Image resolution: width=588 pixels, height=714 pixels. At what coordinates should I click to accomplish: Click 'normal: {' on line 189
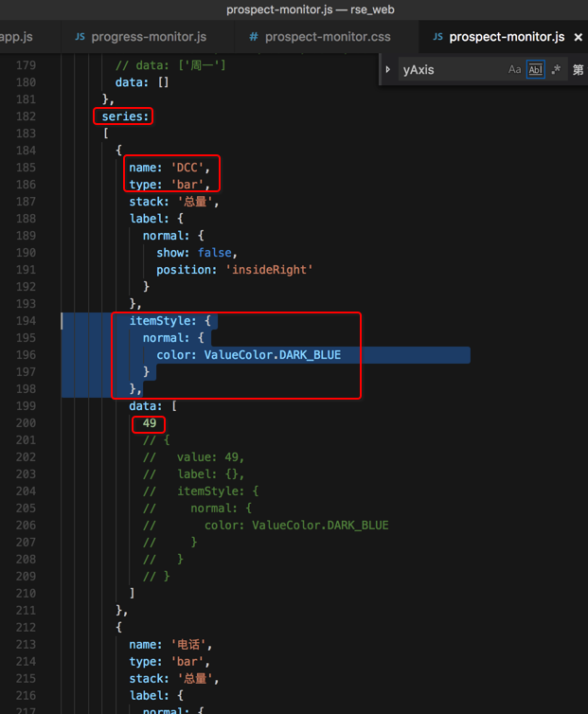173,236
